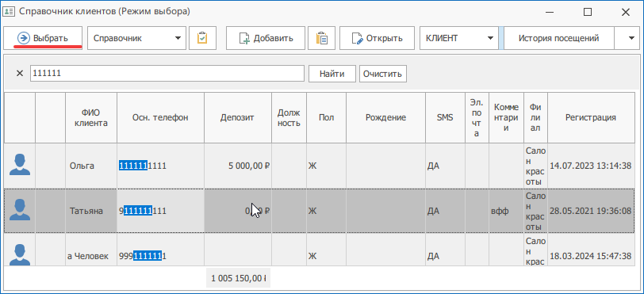Screen dimensions: 644x294
Task: Click phone number 9991111111
Action: [x=143, y=256]
